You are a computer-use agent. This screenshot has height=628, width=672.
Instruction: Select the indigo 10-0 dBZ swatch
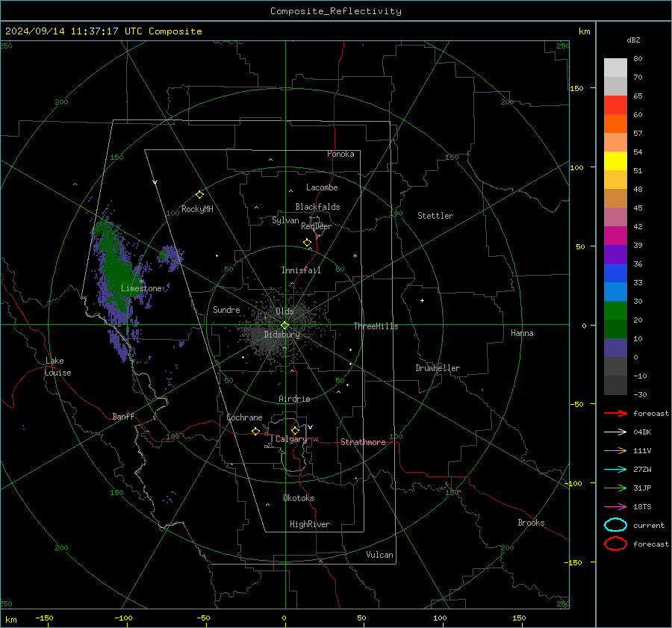pos(615,348)
